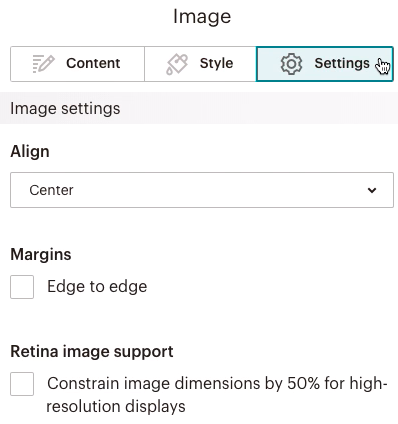Enable the Edge to edge checkbox
Image resolution: width=398 pixels, height=424 pixels.
(x=22, y=287)
